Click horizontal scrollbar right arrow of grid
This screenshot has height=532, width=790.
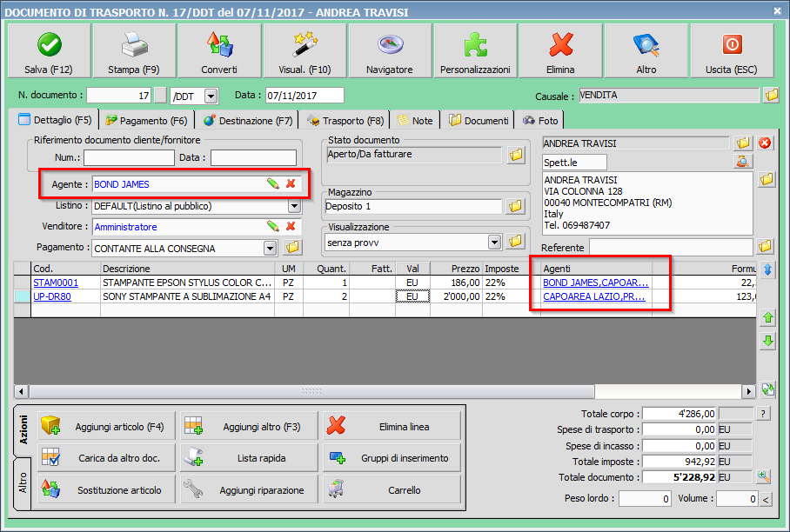tap(748, 391)
